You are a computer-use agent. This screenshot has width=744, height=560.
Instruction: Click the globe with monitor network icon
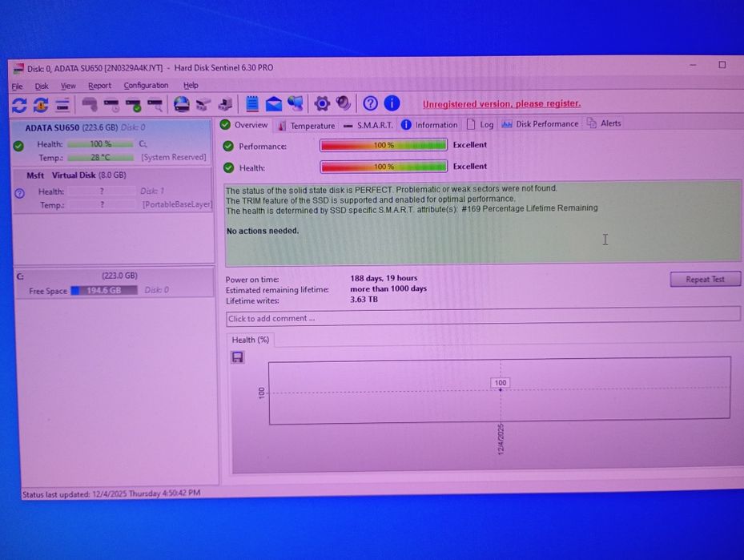coord(296,103)
